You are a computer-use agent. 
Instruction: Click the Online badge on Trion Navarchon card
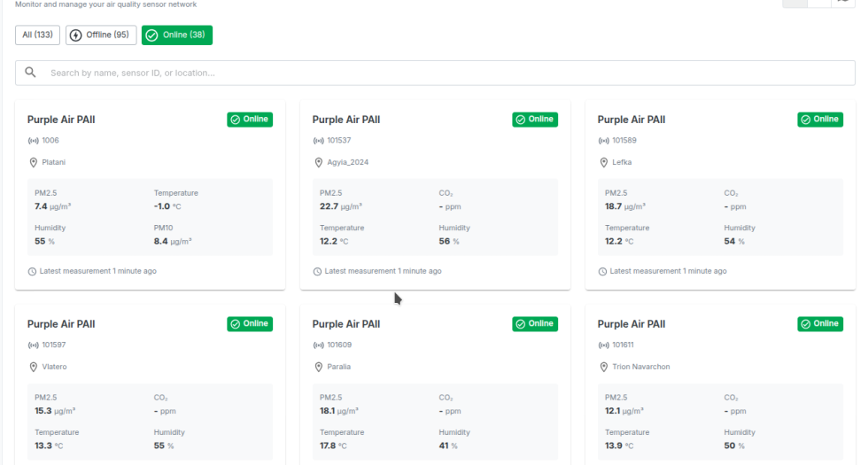pyautogui.click(x=820, y=324)
